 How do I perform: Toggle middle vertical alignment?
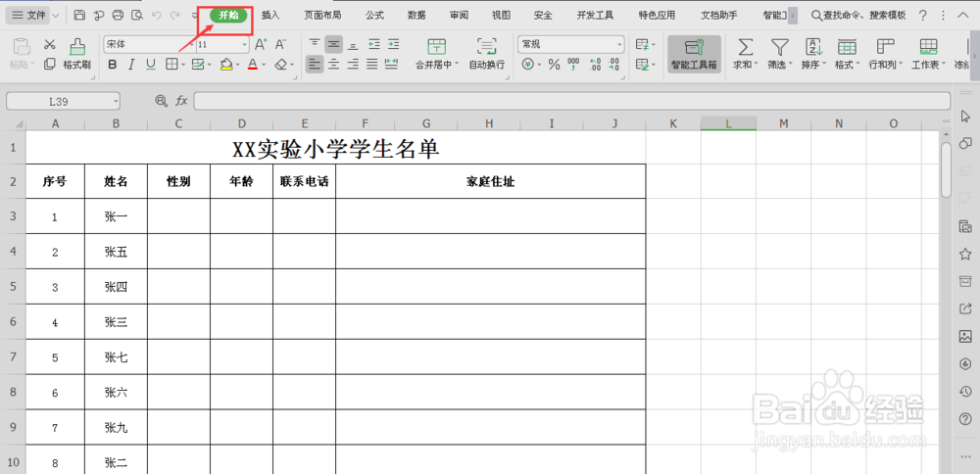334,44
